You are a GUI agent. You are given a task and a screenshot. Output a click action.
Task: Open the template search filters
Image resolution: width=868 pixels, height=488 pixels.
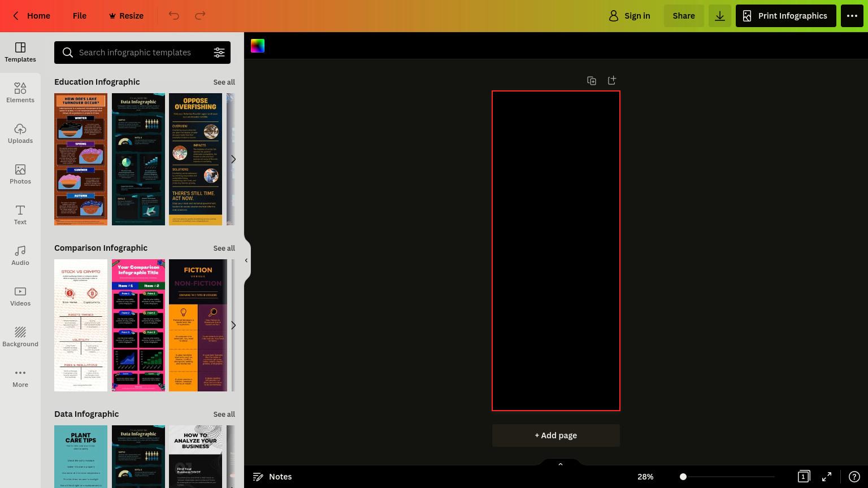click(219, 53)
